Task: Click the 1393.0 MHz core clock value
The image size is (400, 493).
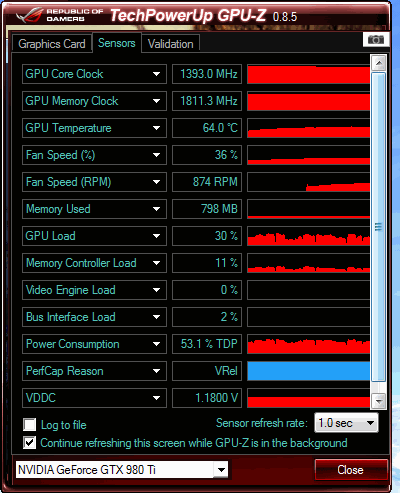Action: point(207,74)
